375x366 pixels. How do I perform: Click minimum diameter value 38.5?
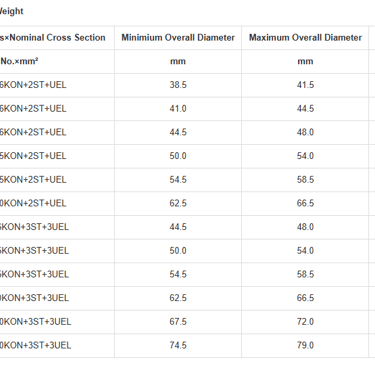tap(178, 85)
